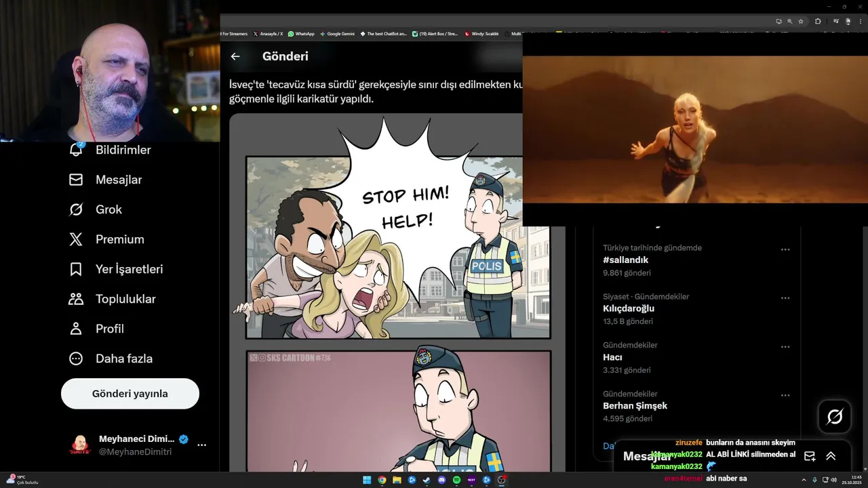Image resolution: width=868 pixels, height=488 pixels.
Task: Switch to The best ChatBot browser tab
Action: pos(383,33)
